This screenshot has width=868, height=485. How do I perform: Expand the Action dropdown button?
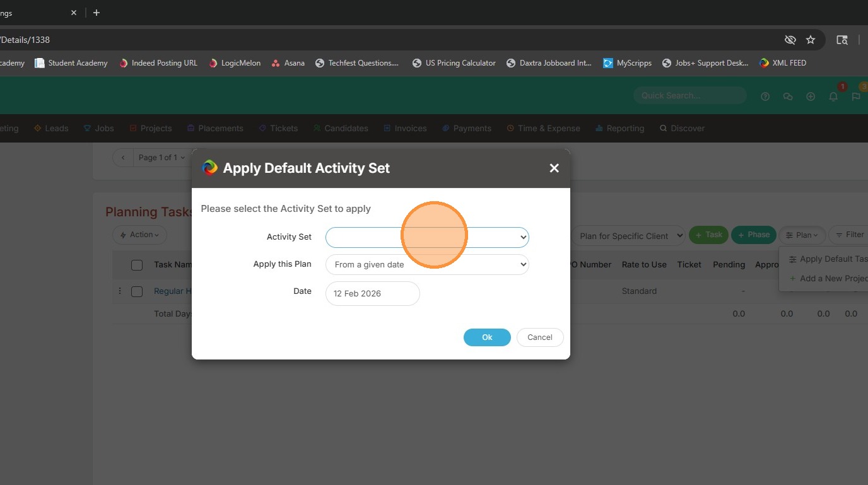[x=139, y=235]
